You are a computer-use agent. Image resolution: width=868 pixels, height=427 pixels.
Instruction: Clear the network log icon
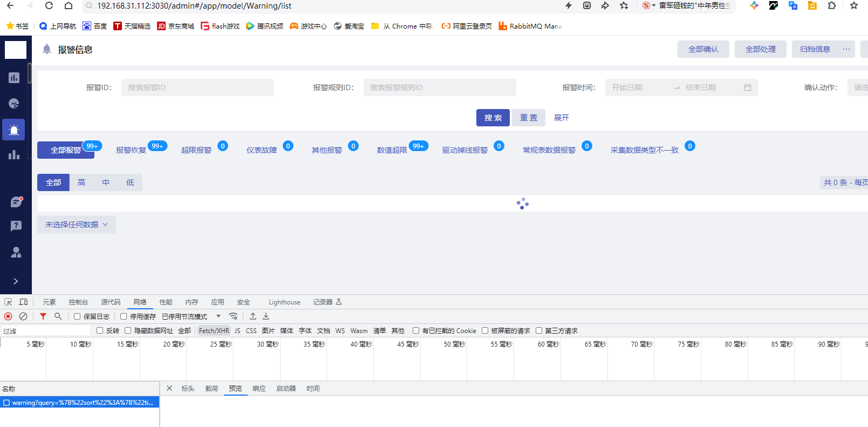pyautogui.click(x=23, y=316)
